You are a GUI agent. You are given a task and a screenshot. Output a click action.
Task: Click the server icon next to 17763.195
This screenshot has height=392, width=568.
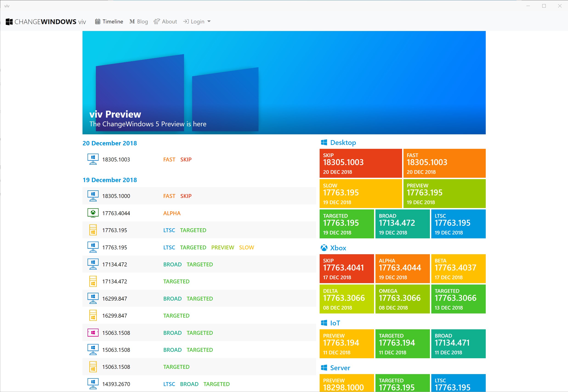coord(93,230)
